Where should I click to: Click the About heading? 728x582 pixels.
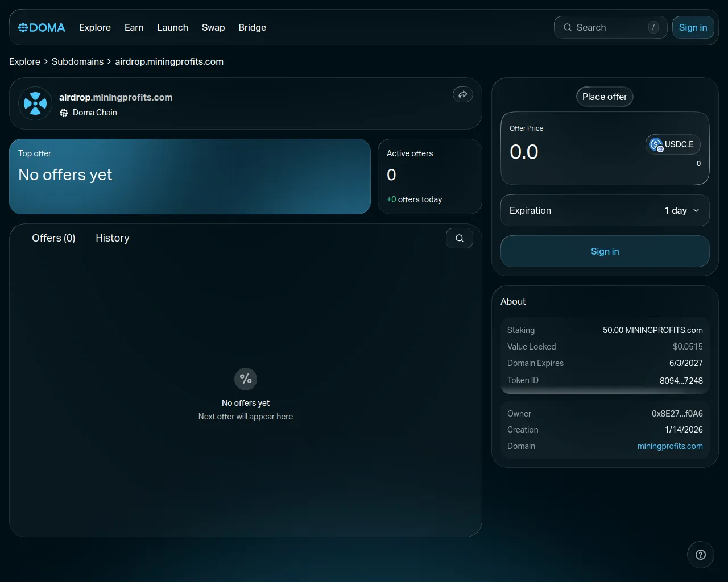[513, 301]
